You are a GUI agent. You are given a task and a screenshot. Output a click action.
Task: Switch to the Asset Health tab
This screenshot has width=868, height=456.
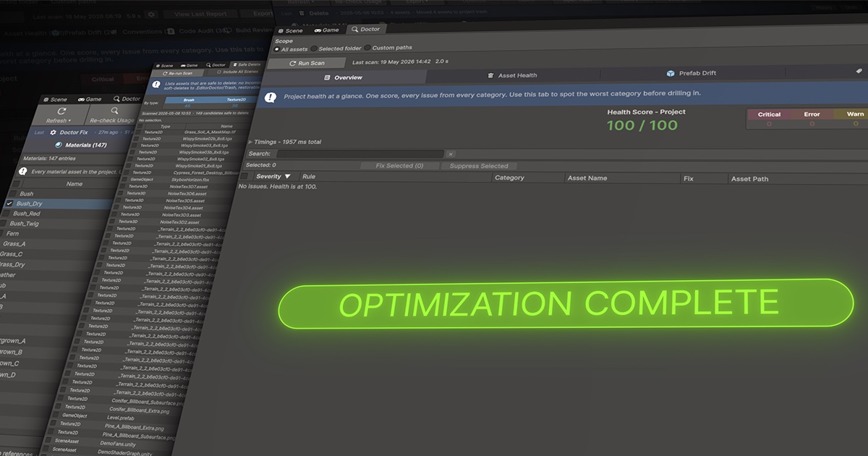pos(512,75)
